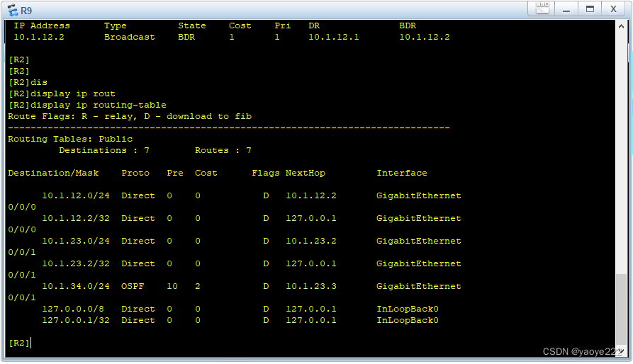Viewport: 633px width, 364px height.
Task: Maximize the R9 terminal window
Action: coord(590,9)
